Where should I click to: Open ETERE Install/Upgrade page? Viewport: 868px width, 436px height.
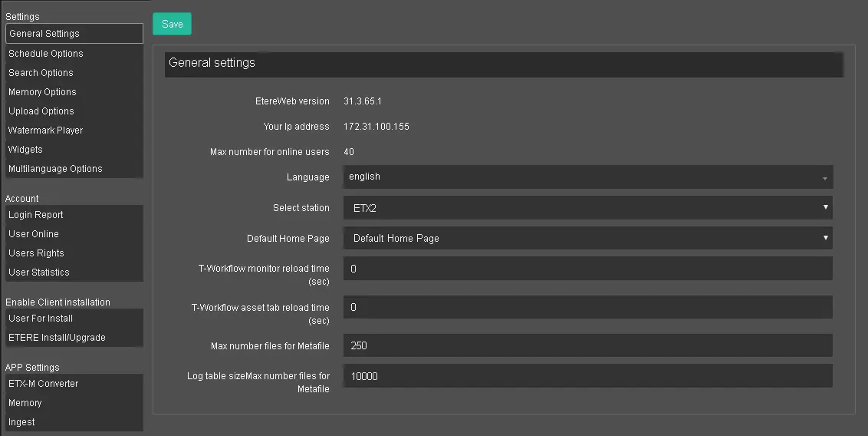(58, 338)
